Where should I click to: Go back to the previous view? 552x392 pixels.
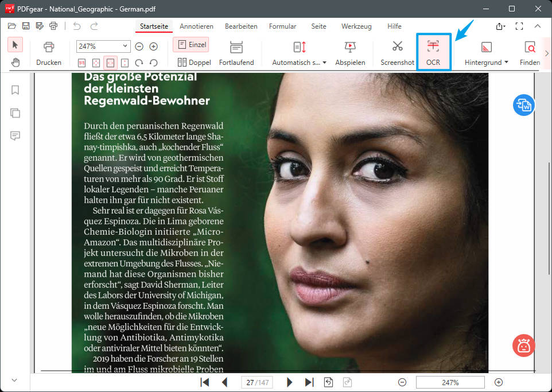pyautogui.click(x=328, y=382)
